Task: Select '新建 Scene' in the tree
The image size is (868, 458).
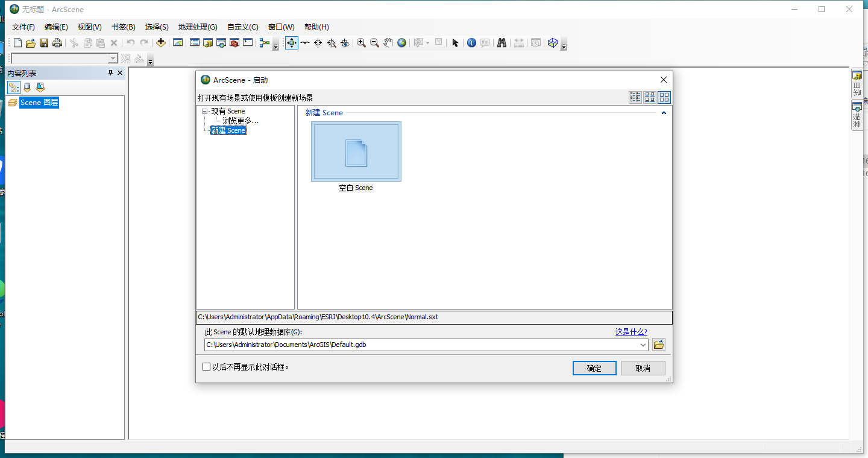Action: tap(228, 130)
